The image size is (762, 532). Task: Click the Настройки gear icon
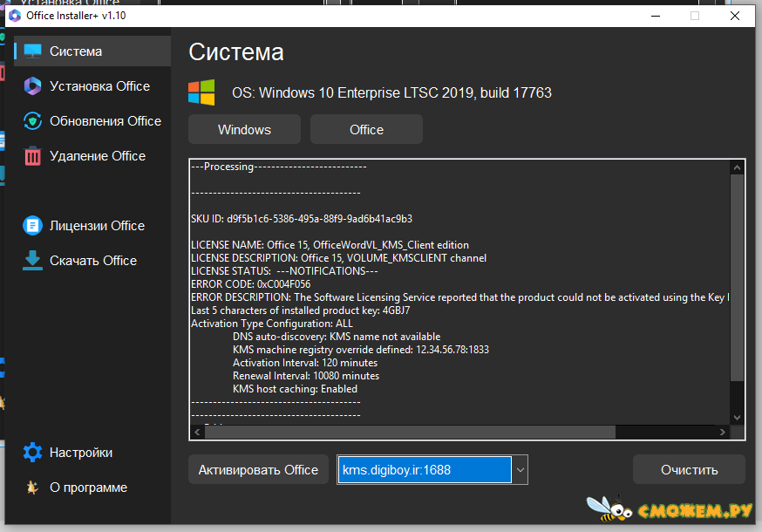click(x=32, y=453)
